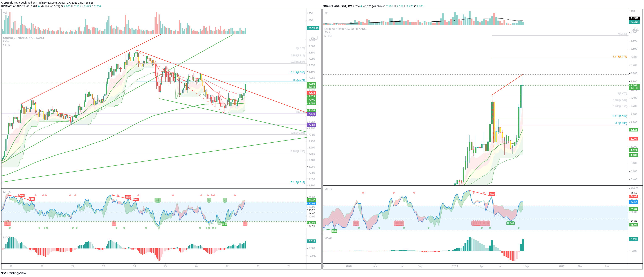Click the red 2.633 price tag
644x277 pixels.
[311, 93]
